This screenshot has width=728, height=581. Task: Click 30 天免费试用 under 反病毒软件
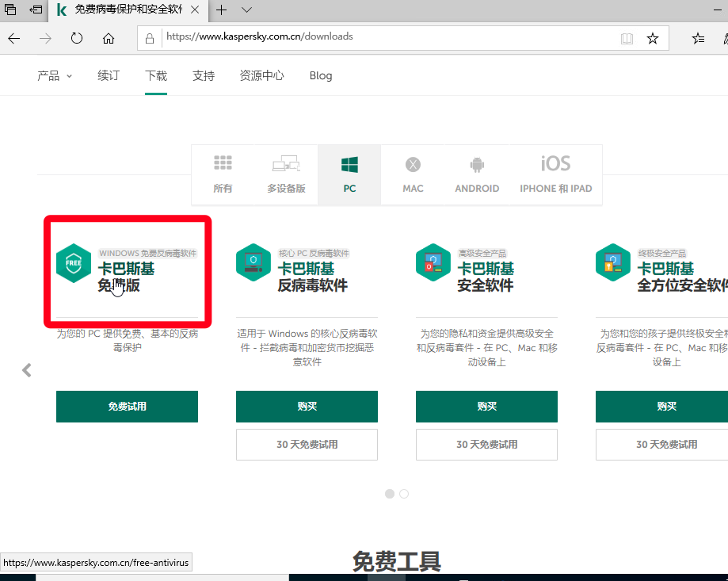tap(307, 445)
